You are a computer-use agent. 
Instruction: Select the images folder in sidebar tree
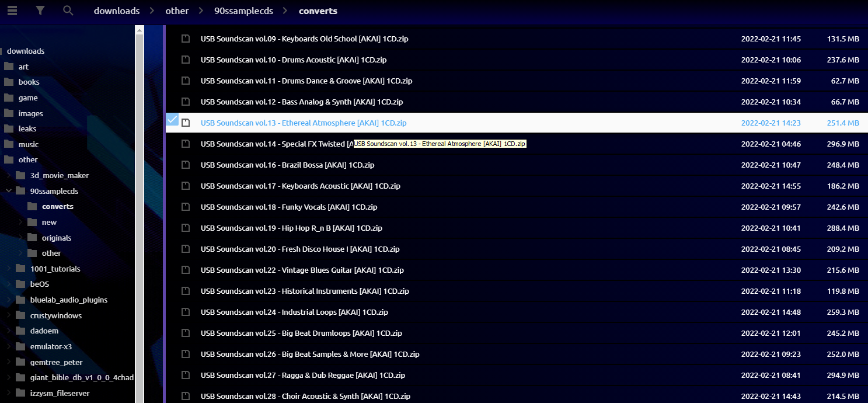(x=30, y=113)
